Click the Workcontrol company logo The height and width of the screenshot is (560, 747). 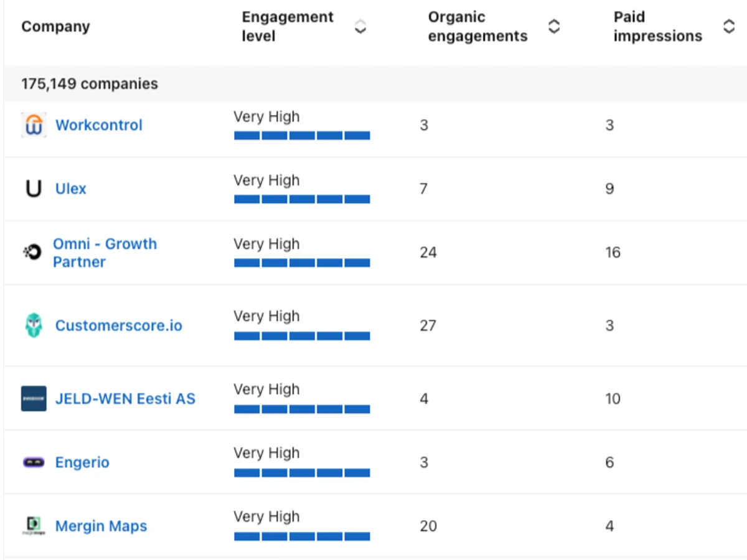[x=34, y=125]
